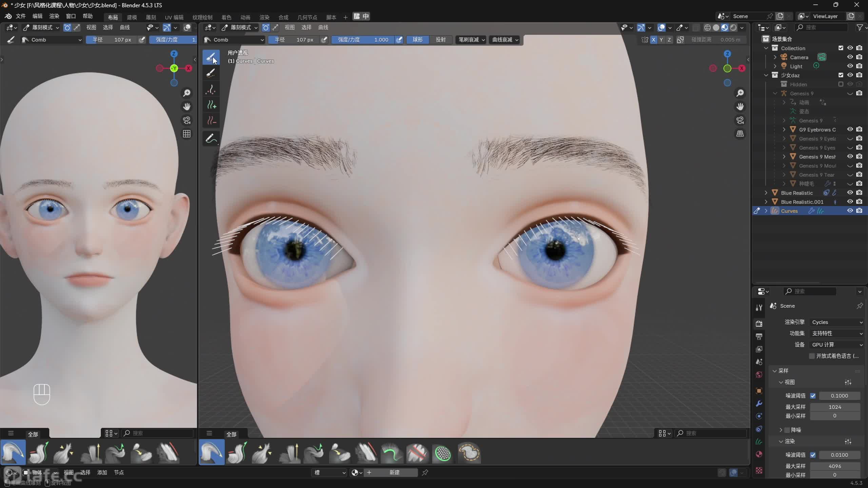Toggle the camera view icon in main viewport

740,120
